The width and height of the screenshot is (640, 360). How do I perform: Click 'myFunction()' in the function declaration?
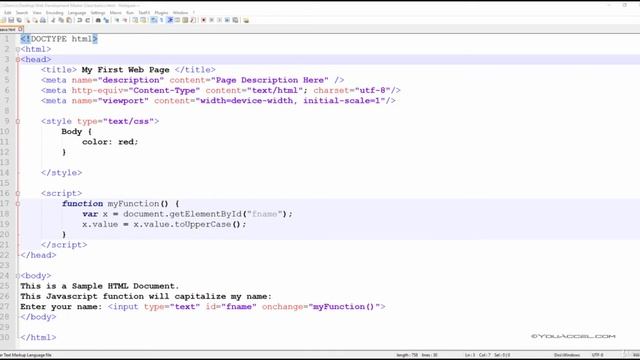click(138, 204)
